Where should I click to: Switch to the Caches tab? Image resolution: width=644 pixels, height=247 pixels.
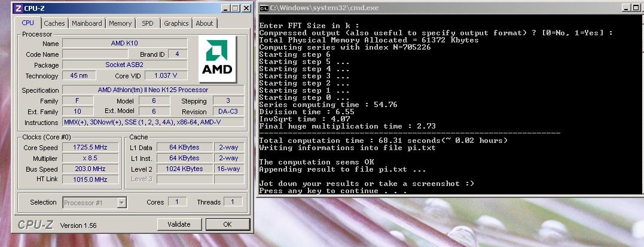pos(54,23)
